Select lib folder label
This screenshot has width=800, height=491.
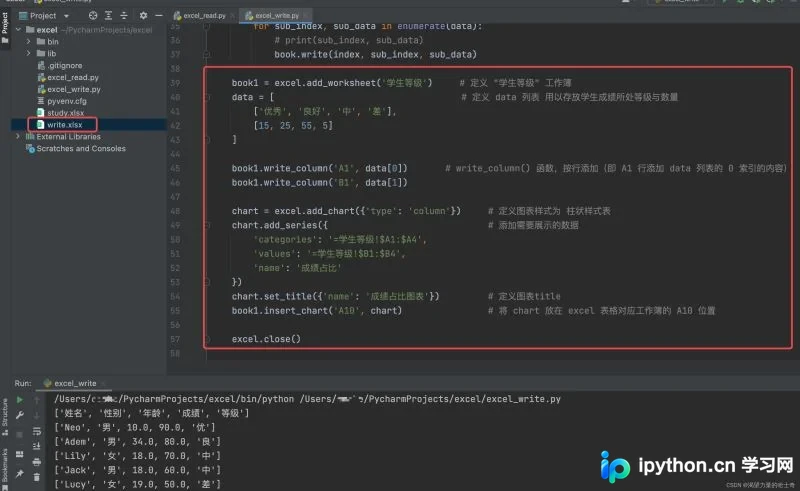pos(52,53)
